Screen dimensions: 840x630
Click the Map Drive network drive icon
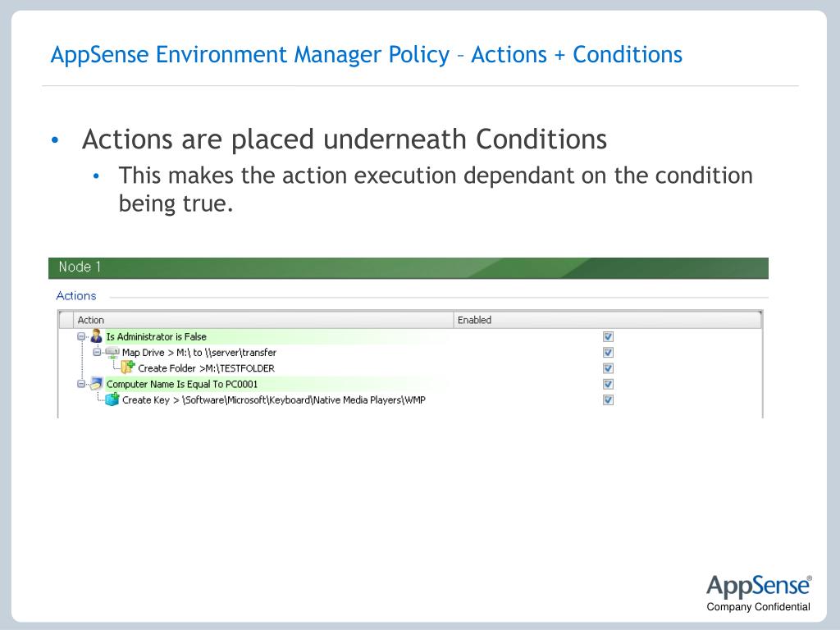112,353
